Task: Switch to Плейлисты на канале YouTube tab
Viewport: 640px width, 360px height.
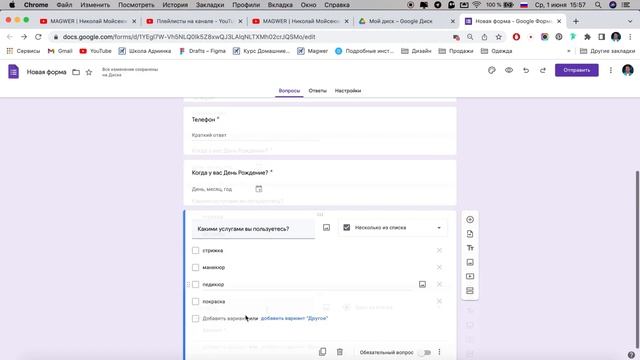Action: coord(194,21)
